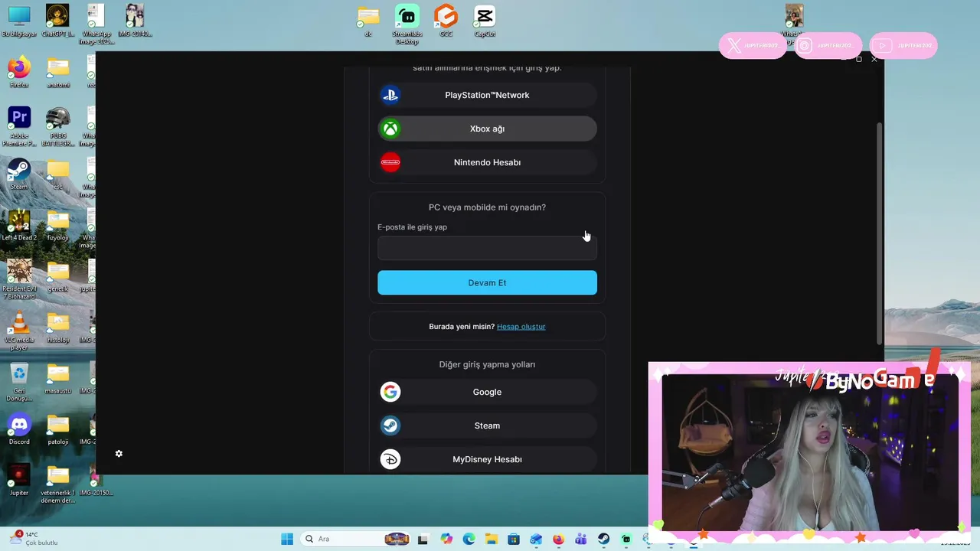The height and width of the screenshot is (551, 980).
Task: Sign in with Steam account
Action: pyautogui.click(x=487, y=425)
